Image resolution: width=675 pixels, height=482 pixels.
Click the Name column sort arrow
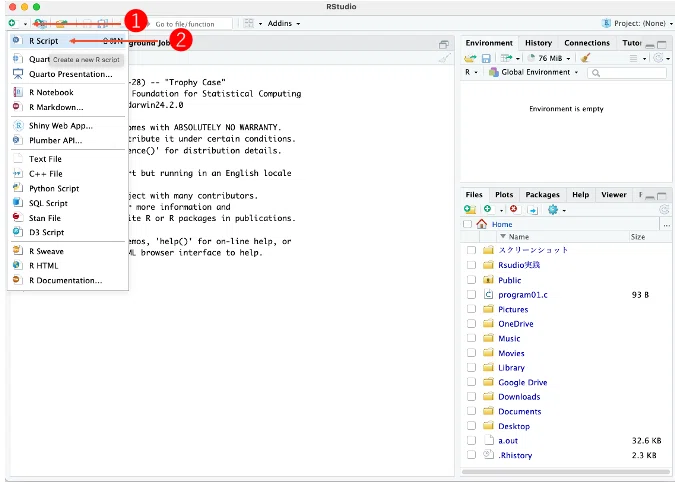point(503,236)
